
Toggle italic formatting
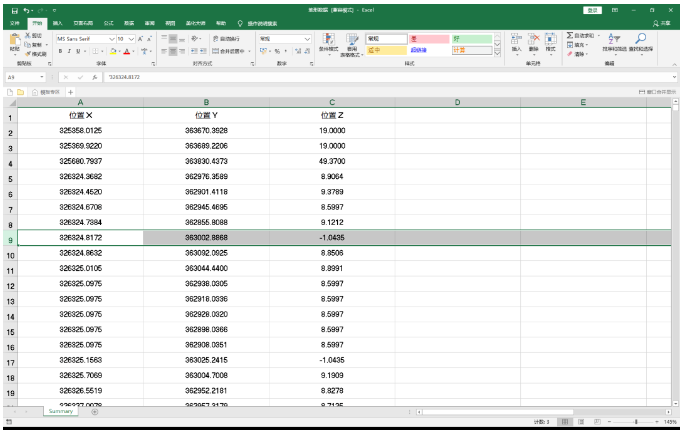pos(69,51)
